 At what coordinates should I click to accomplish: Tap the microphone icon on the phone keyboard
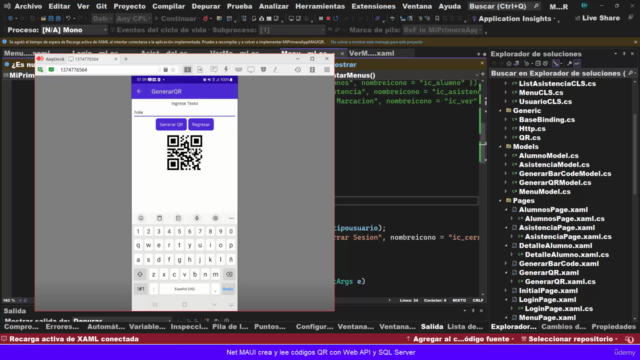tap(197, 218)
